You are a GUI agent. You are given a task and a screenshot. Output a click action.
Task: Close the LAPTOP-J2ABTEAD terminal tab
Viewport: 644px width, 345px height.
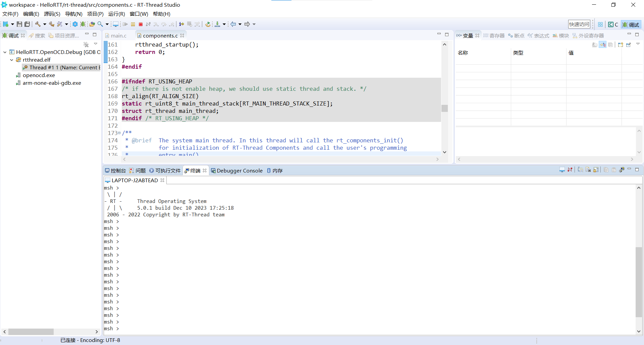click(162, 180)
